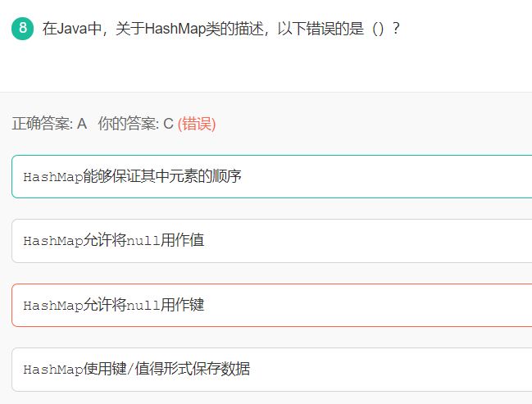Click the red 错误 status label
The width and height of the screenshot is (532, 404).
(197, 124)
